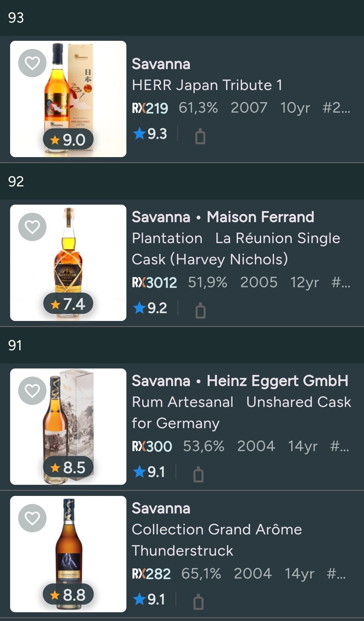Viewport: 364px width, 621px height.
Task: Tap bottle icon for HERR Japan Tribute
Action: 200,136
